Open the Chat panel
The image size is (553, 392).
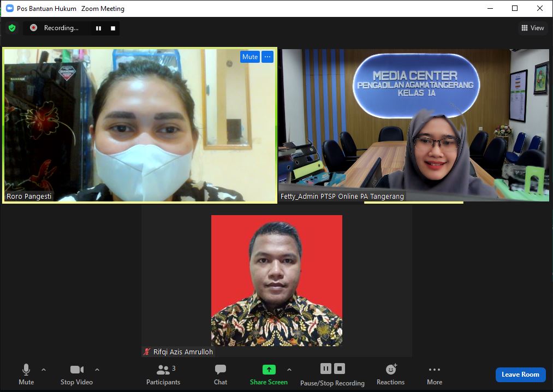(221, 374)
